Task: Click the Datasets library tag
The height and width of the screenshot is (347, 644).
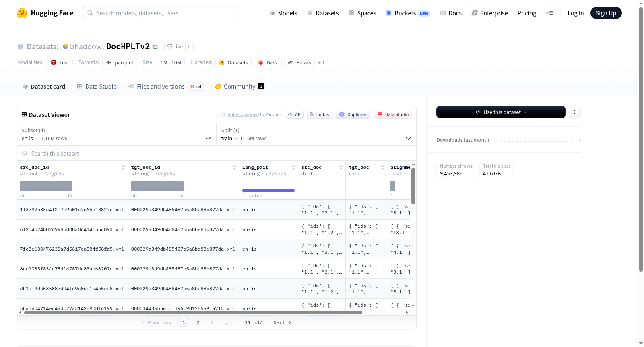Action: (x=233, y=62)
